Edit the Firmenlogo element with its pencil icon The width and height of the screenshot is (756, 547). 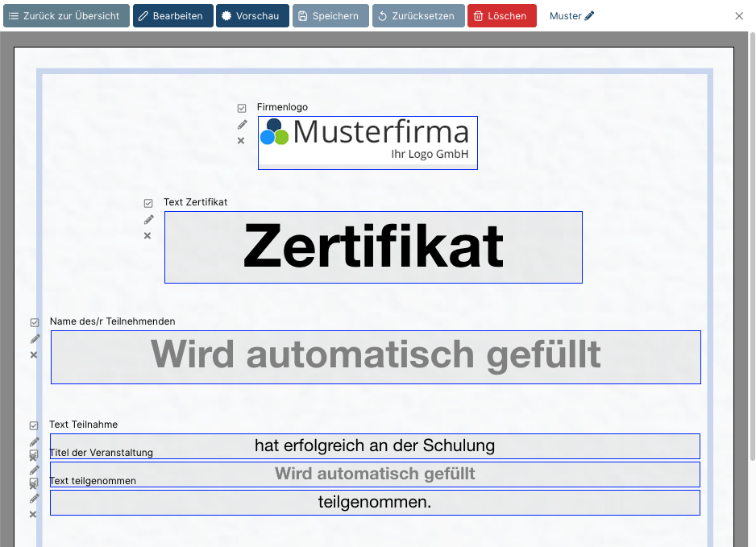pyautogui.click(x=242, y=124)
